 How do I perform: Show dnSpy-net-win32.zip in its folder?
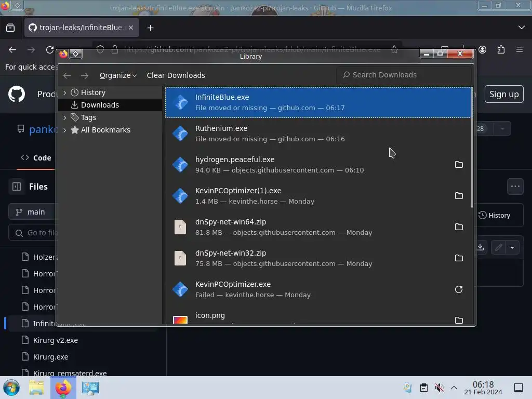(459, 258)
